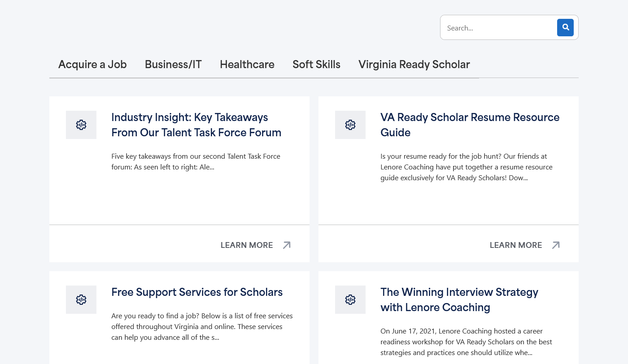The width and height of the screenshot is (628, 364).
Task: Click gear icon beside Industry Insight article
Action: pyautogui.click(x=81, y=125)
